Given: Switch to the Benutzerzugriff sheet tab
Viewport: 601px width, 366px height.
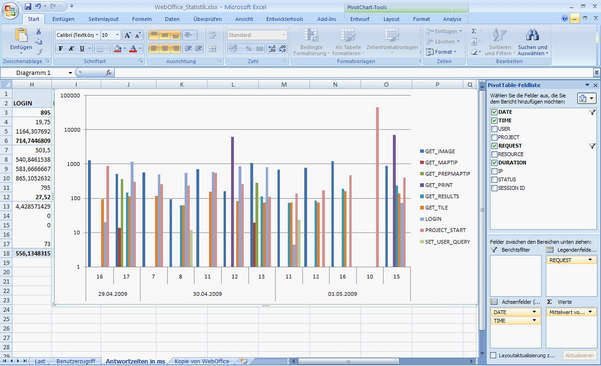Looking at the screenshot, I should click(76, 361).
